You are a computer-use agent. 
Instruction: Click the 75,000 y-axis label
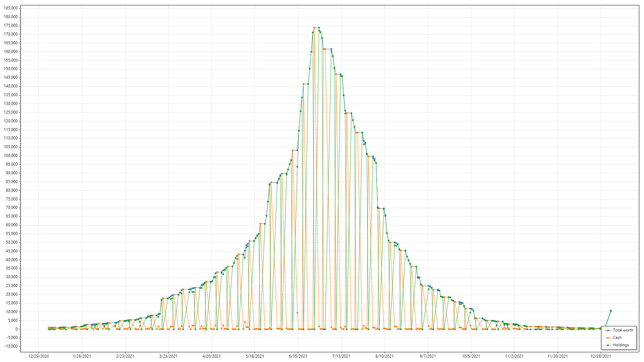[12, 199]
